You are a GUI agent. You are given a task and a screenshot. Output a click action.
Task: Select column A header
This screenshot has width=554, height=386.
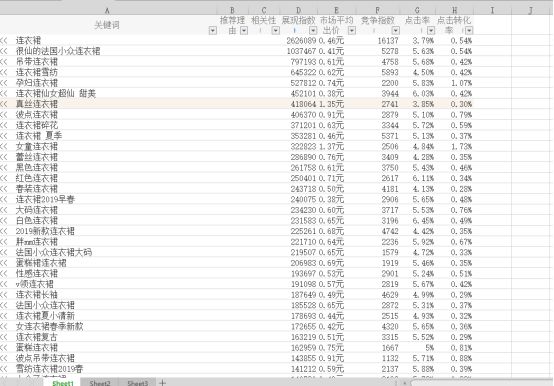tap(107, 11)
